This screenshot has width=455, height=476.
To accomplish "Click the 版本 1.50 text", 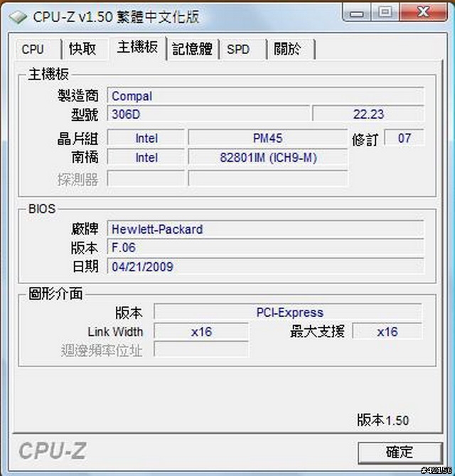I will click(x=382, y=420).
